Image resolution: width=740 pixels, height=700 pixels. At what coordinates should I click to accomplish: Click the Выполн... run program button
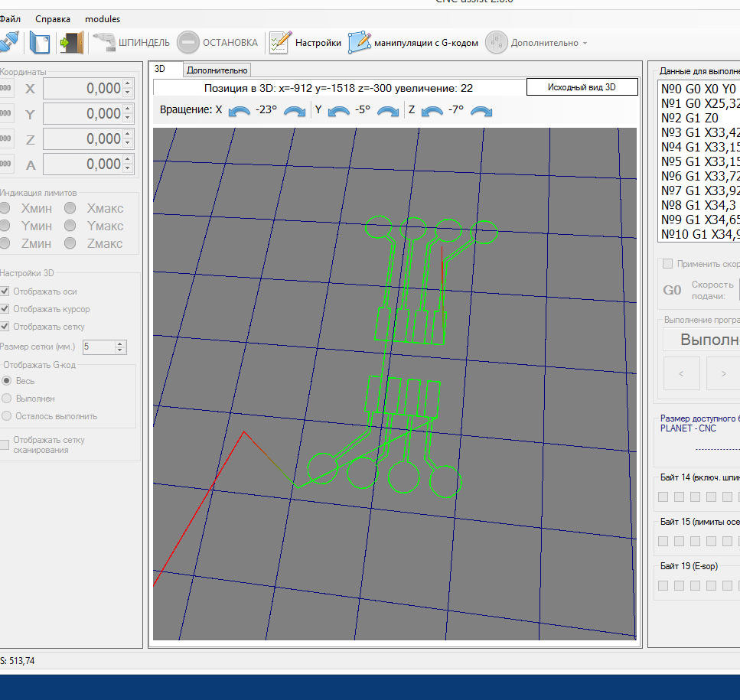pos(701,340)
